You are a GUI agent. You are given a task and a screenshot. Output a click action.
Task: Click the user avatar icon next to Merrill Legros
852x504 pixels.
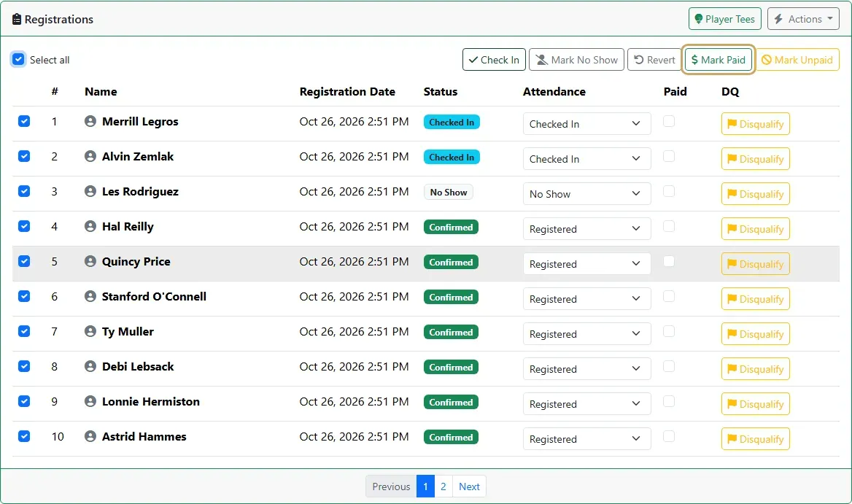(90, 121)
